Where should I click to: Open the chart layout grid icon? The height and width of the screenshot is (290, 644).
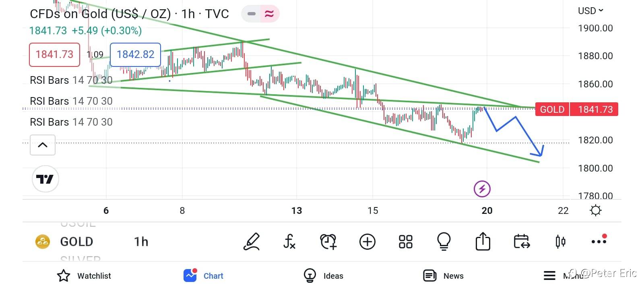(x=405, y=242)
